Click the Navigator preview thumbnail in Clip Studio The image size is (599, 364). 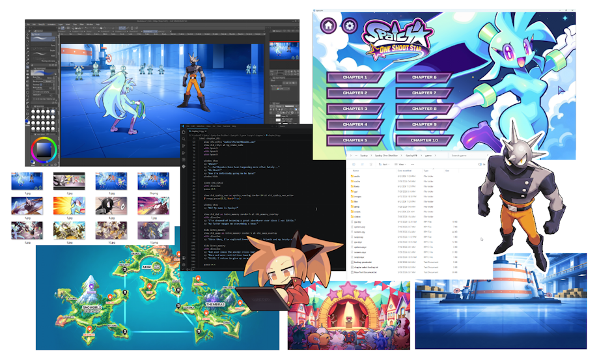pyautogui.click(x=285, y=51)
